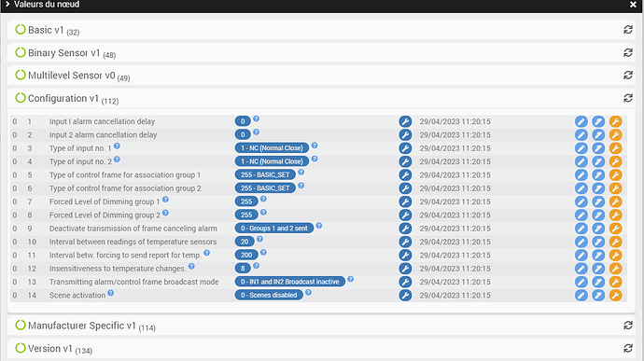
Task: Refresh the Binary Sensor v1 section
Action: [x=628, y=52]
